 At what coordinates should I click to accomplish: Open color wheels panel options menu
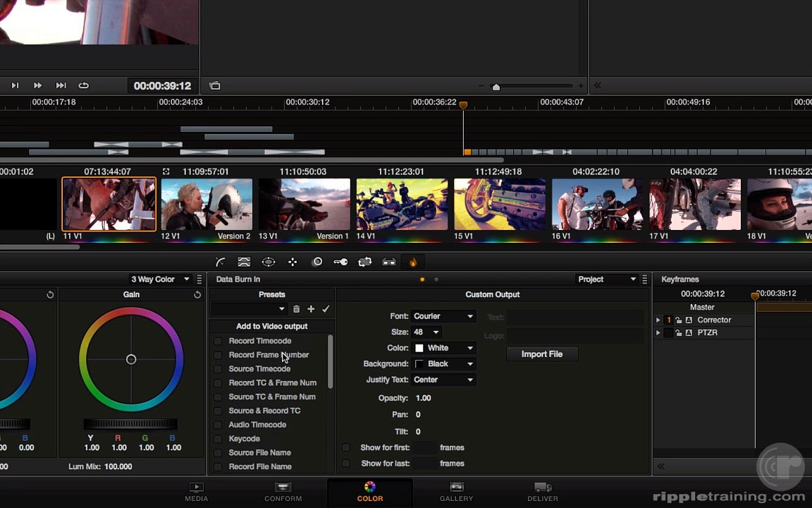199,279
